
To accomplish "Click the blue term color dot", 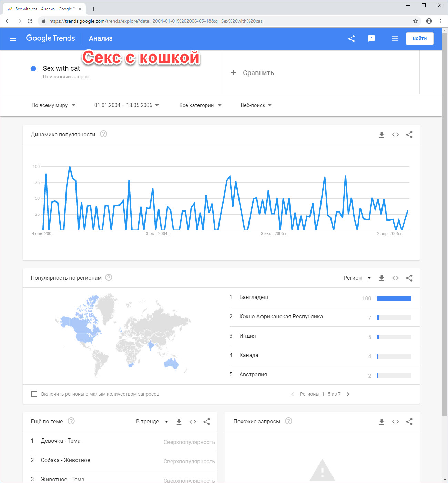I will [x=33, y=69].
